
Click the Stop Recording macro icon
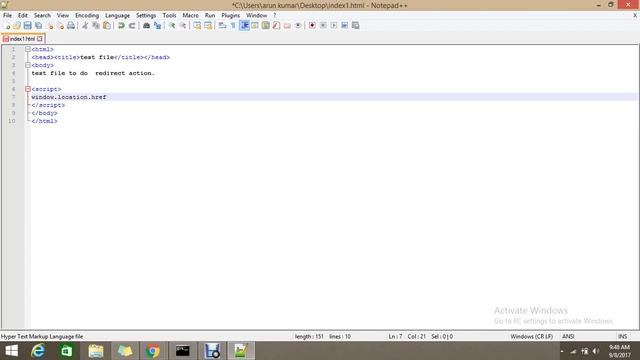click(x=323, y=26)
